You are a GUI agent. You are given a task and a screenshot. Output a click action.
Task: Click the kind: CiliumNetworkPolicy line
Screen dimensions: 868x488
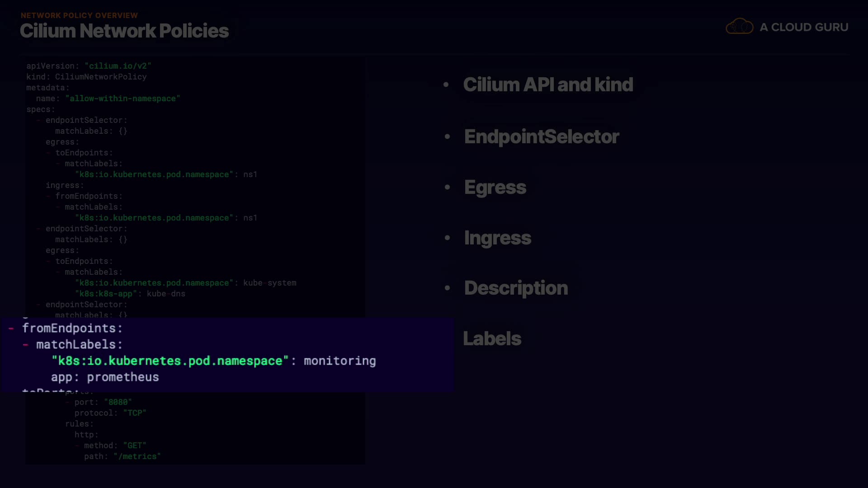(86, 77)
